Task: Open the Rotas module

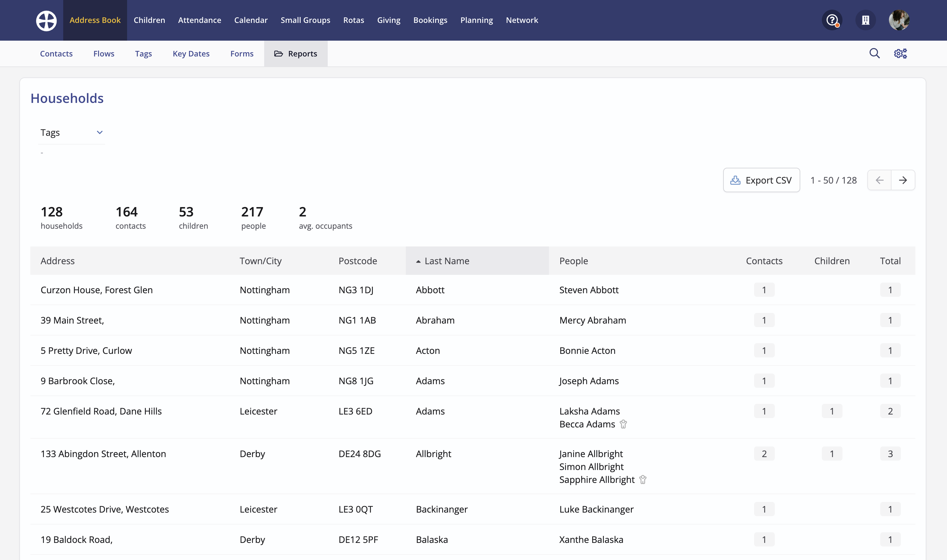Action: point(354,20)
